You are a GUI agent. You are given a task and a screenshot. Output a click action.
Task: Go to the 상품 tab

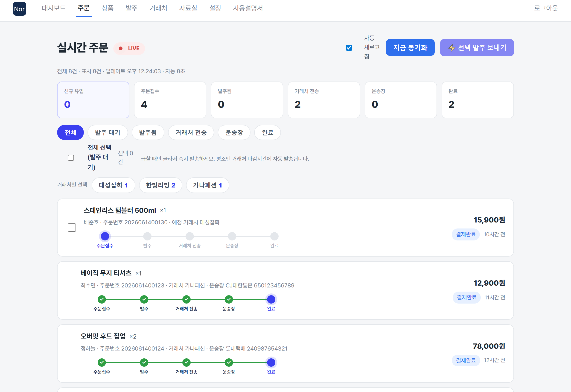click(108, 8)
